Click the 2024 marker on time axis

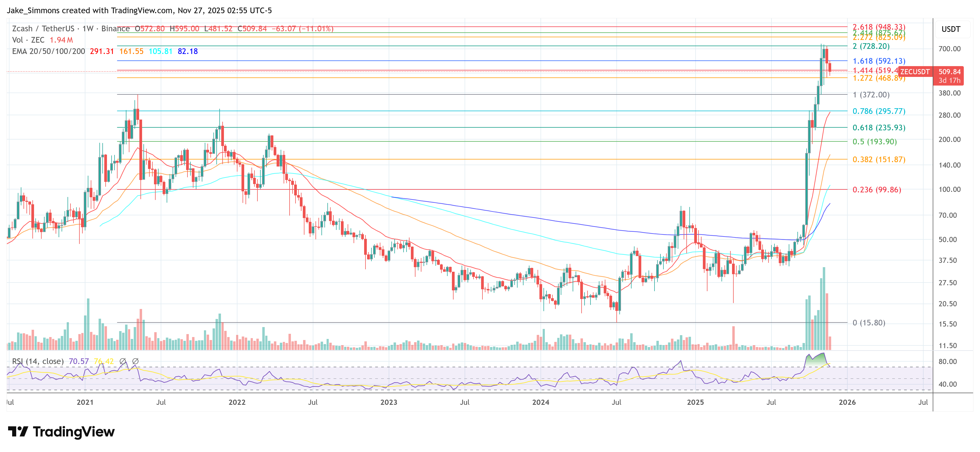point(540,402)
